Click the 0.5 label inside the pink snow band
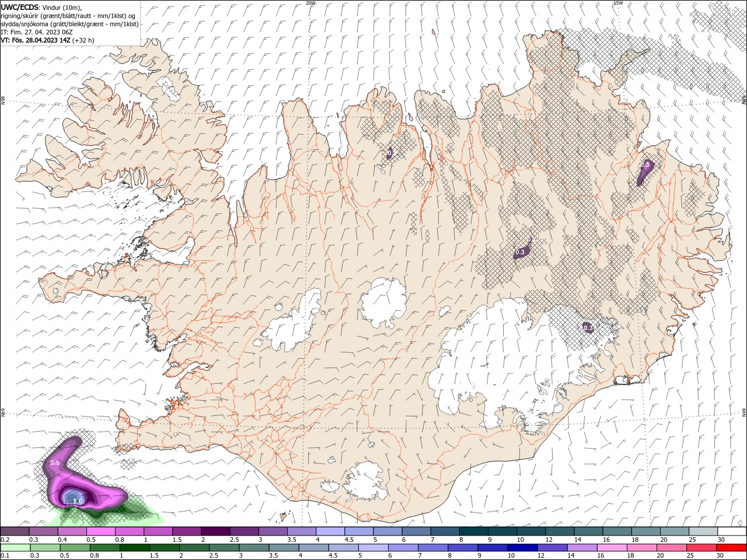The height and width of the screenshot is (560, 747). pos(55,462)
